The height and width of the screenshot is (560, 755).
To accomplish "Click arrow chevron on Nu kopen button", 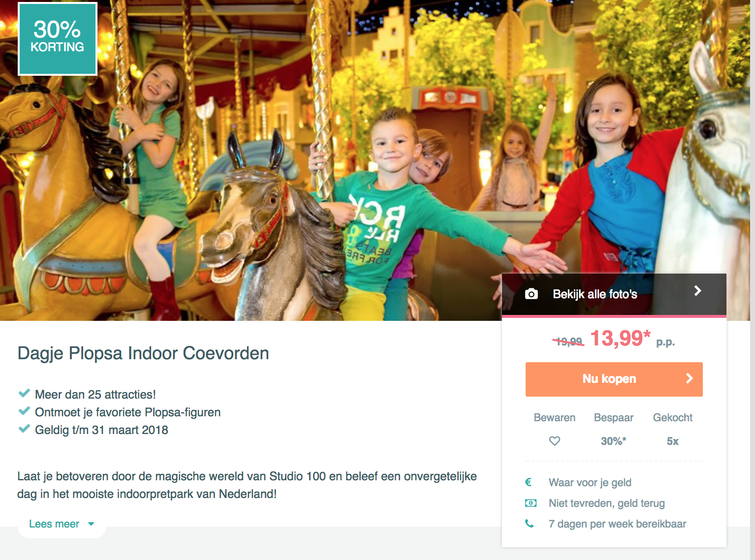I will coord(690,378).
